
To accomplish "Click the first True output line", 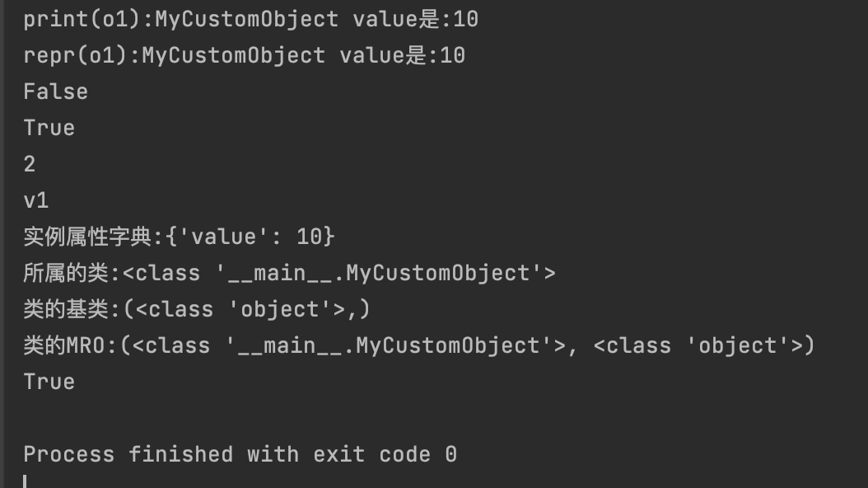I will (49, 128).
